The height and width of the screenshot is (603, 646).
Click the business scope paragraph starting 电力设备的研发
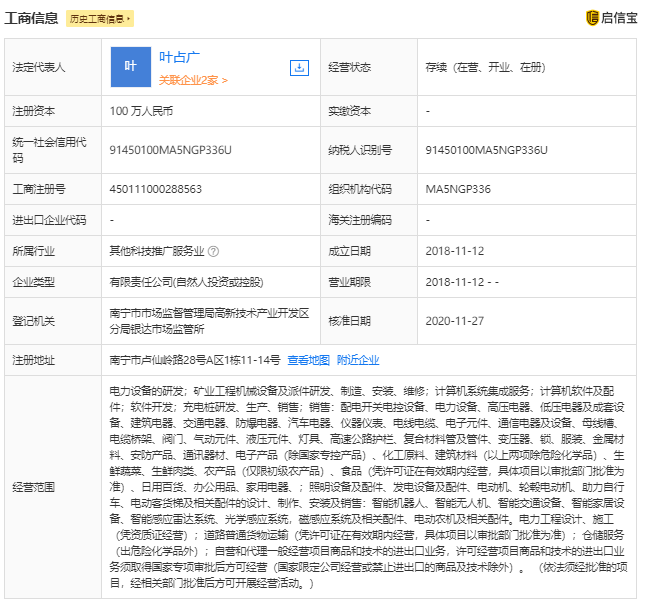(x=368, y=487)
